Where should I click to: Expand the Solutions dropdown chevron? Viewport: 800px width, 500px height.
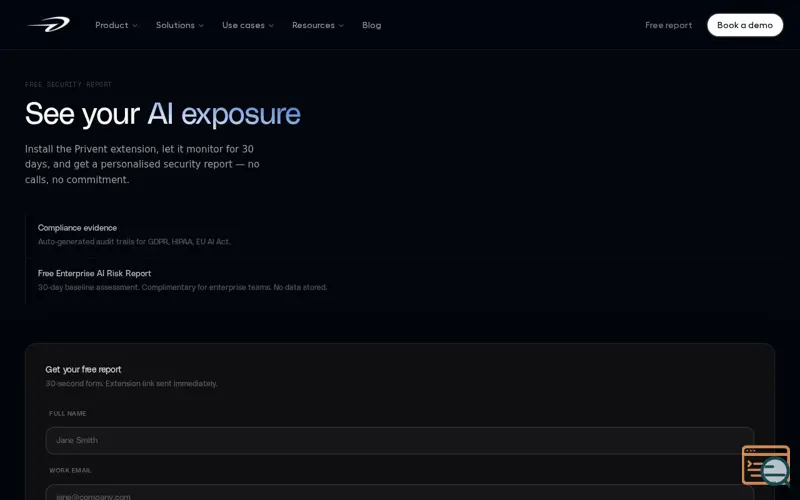(x=201, y=26)
